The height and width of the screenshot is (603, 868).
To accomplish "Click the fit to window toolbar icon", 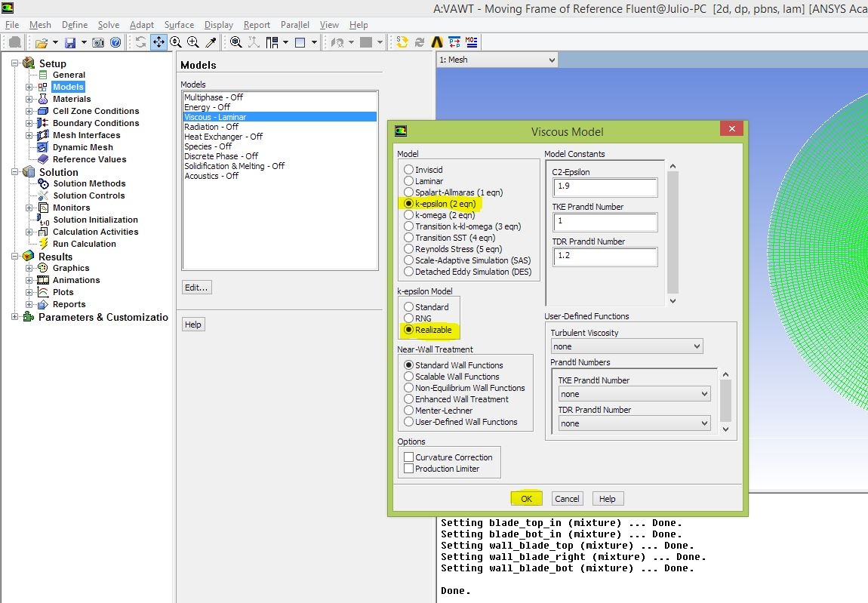I will pyautogui.click(x=235, y=42).
